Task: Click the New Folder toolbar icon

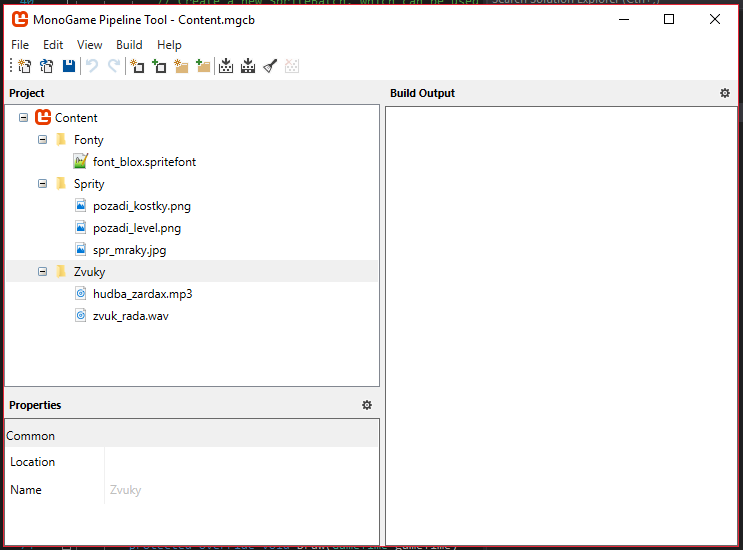Action: click(181, 67)
